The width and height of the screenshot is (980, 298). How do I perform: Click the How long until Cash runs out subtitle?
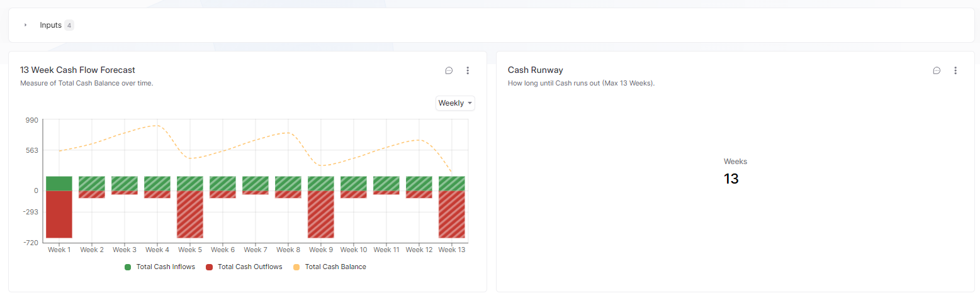(x=581, y=83)
